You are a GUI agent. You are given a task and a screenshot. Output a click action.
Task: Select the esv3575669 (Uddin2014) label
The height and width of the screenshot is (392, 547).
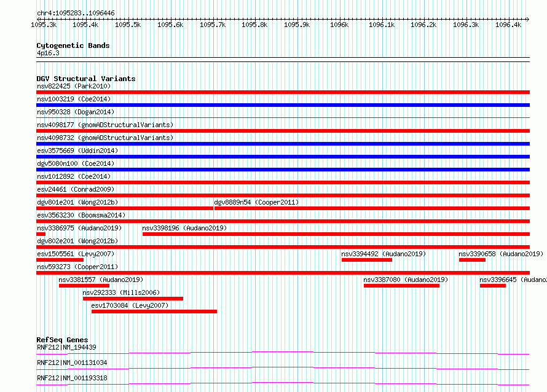coord(77,151)
